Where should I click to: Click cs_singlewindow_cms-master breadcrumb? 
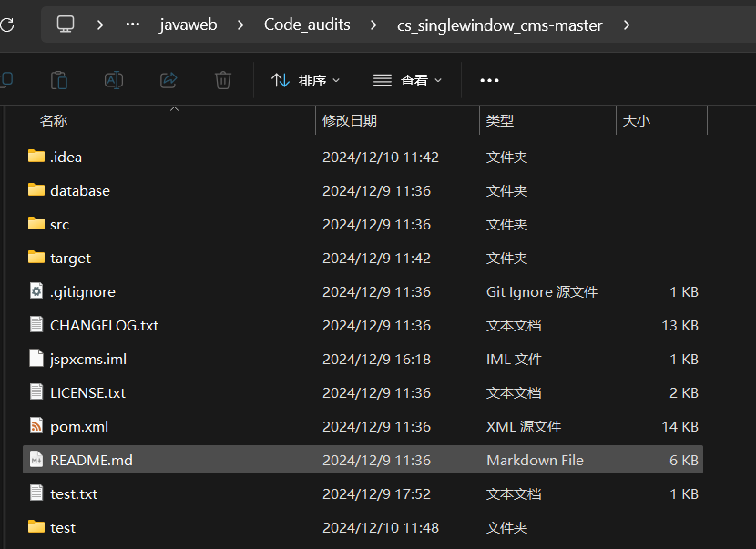tap(499, 25)
